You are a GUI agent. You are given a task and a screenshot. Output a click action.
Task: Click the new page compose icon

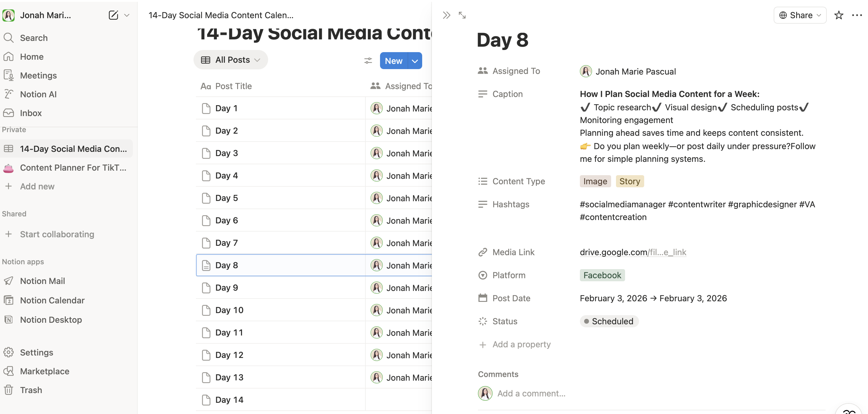click(x=113, y=15)
